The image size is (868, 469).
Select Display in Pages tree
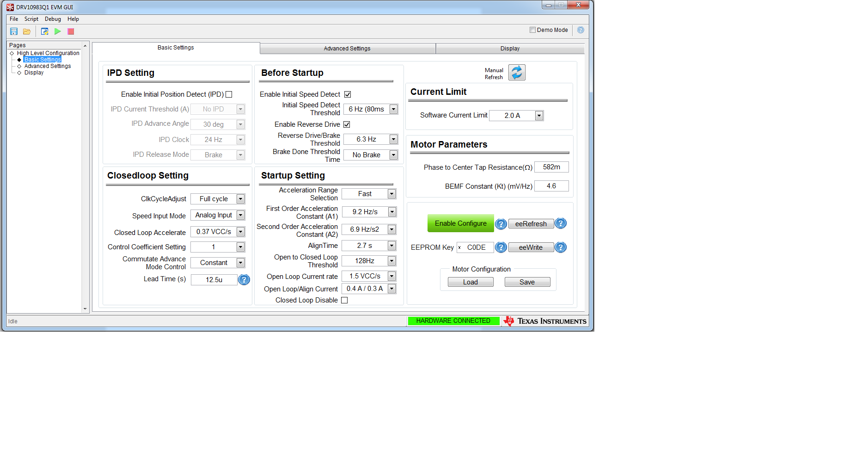(x=34, y=73)
